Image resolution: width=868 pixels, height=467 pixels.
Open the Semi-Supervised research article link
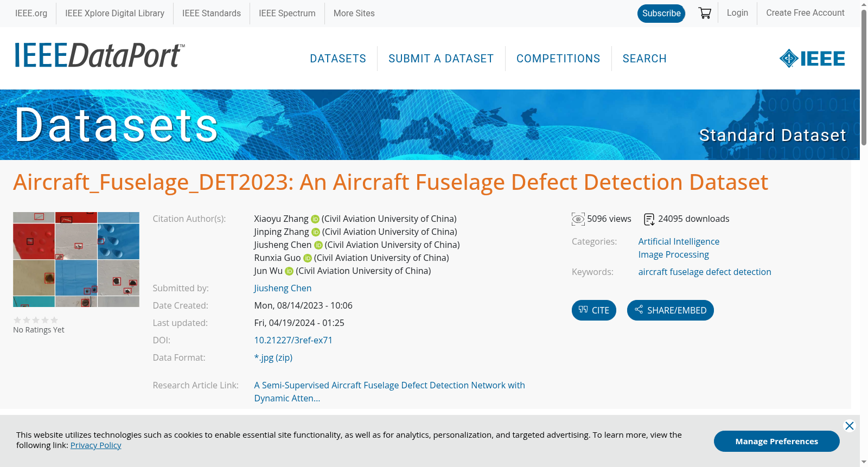390,392
